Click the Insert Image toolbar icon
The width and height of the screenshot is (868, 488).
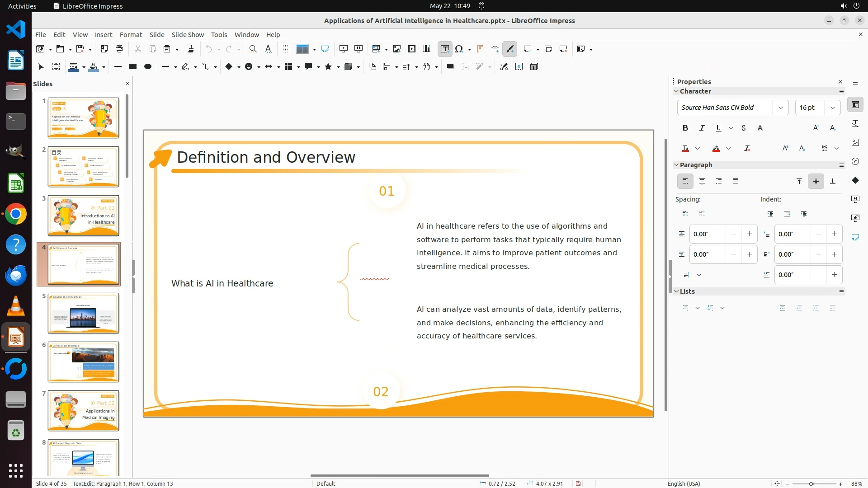[397, 49]
